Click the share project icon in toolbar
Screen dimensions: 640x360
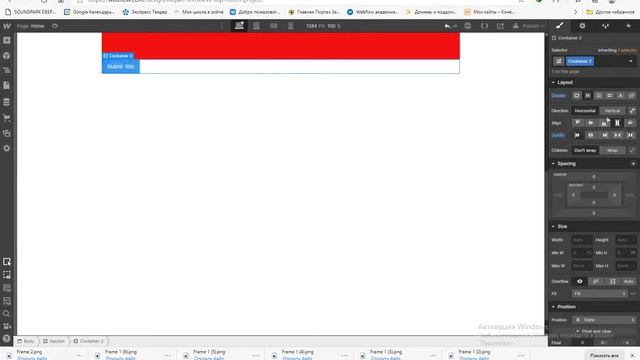pos(500,26)
